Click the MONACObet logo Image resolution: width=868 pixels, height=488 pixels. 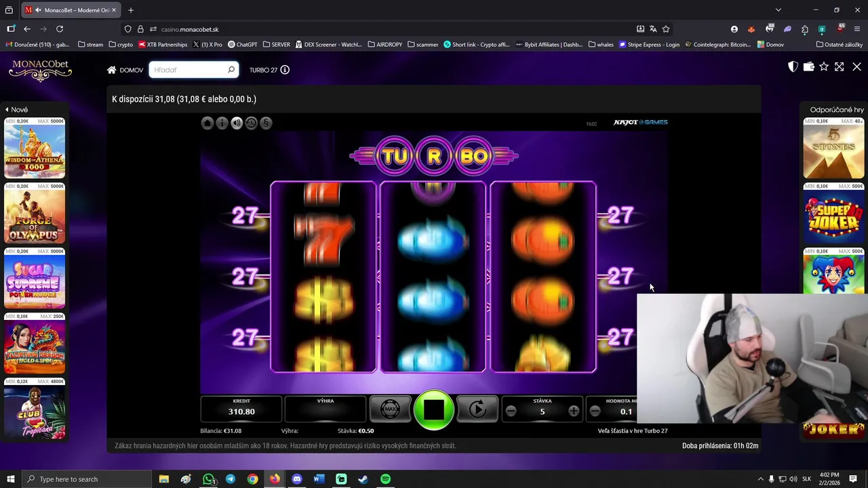pyautogui.click(x=41, y=70)
